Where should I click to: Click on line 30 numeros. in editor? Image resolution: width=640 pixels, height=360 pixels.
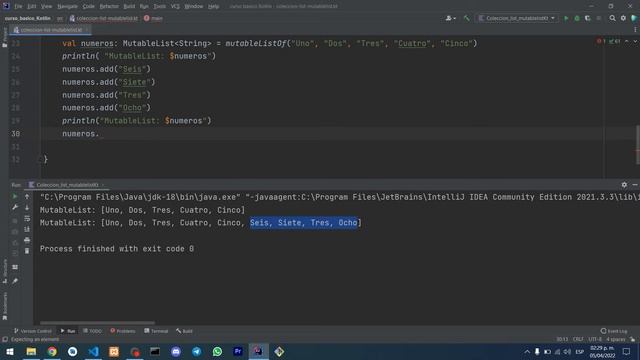pos(80,134)
